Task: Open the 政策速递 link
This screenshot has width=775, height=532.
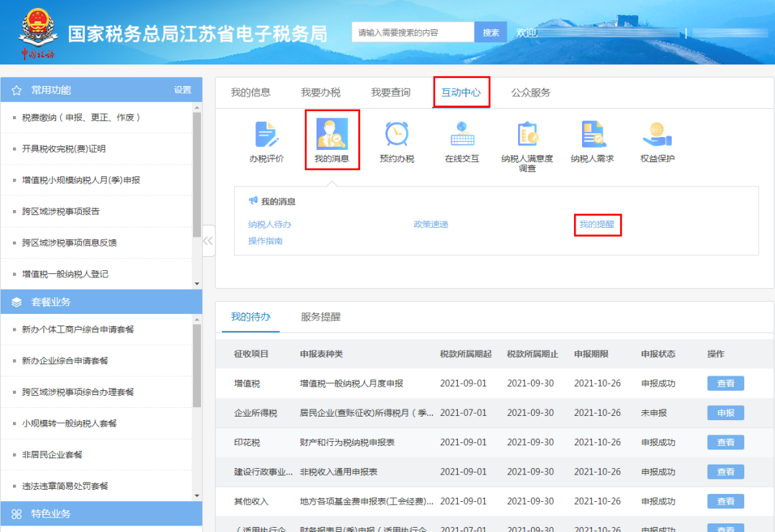Action: click(431, 224)
